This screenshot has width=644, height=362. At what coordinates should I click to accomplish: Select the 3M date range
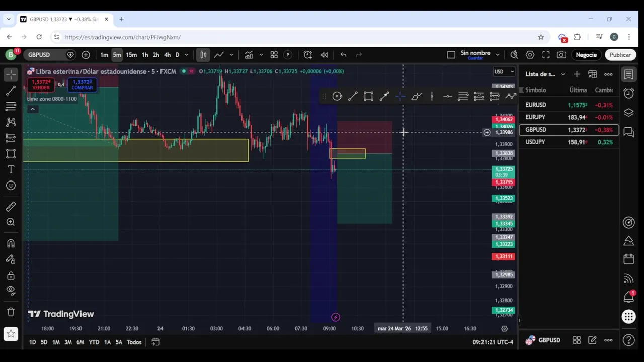(x=68, y=342)
